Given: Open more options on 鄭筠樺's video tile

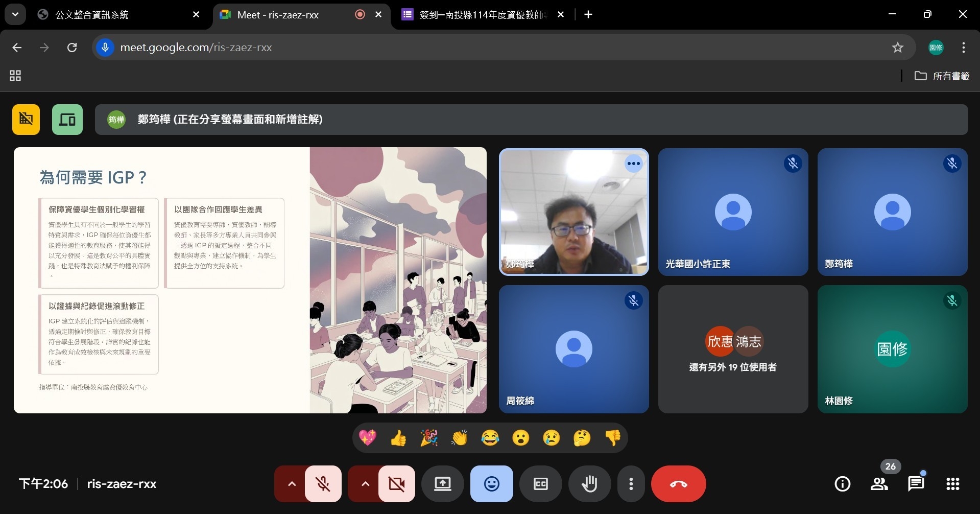Looking at the screenshot, I should pyautogui.click(x=633, y=163).
